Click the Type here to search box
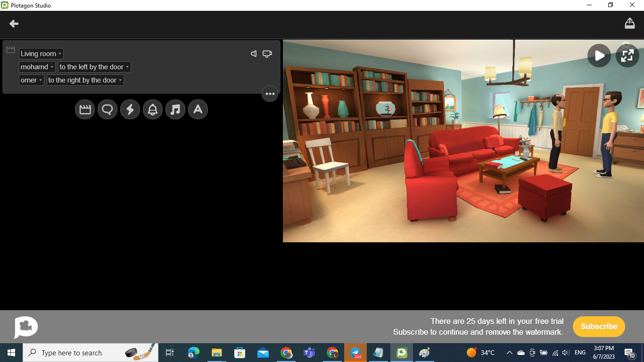The image size is (644, 362). 91,353
